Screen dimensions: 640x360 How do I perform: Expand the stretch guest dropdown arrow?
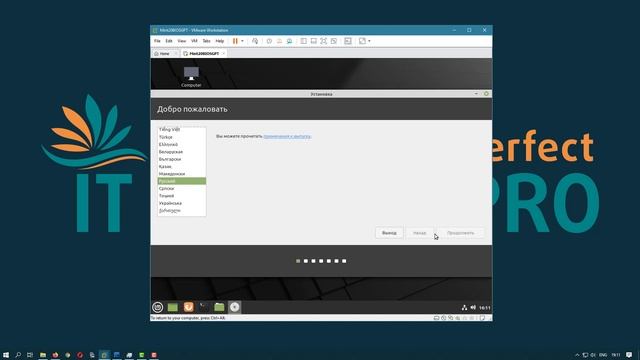point(369,41)
